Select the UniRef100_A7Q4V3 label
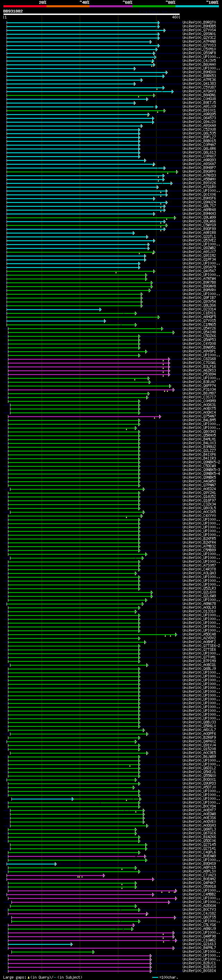Image resolution: width=222 pixels, height=980 pixels. pyautogui.click(x=199, y=91)
